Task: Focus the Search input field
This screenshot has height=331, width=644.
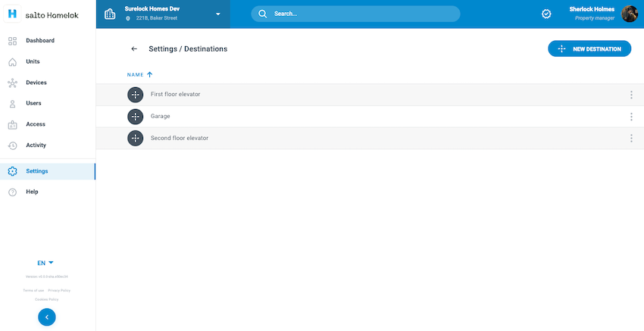Action: point(355,14)
